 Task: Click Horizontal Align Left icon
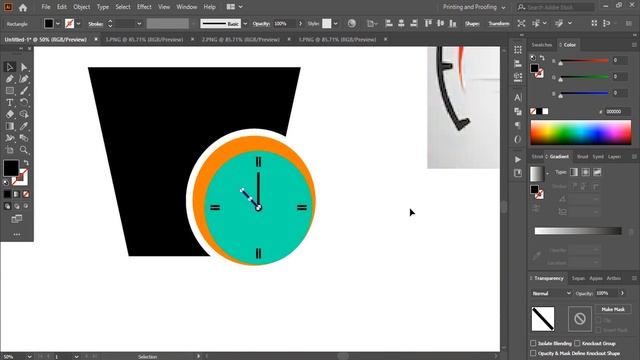389,23
